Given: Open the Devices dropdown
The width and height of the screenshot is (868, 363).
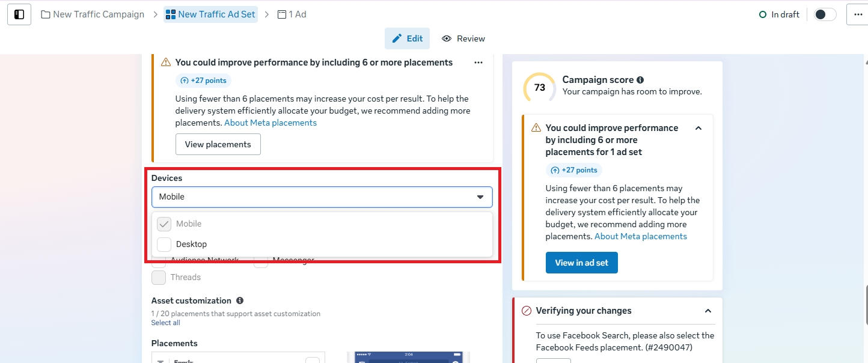Looking at the screenshot, I should click(322, 197).
